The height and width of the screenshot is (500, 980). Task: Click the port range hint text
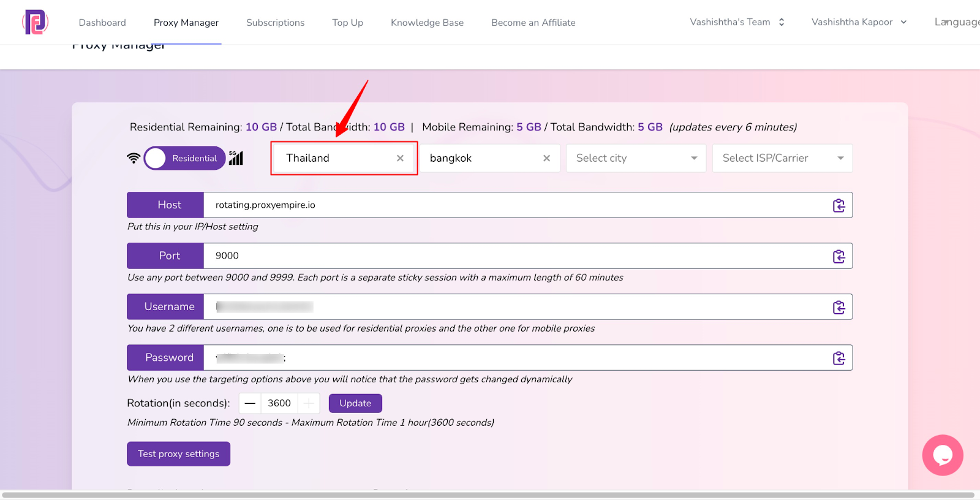tap(375, 278)
